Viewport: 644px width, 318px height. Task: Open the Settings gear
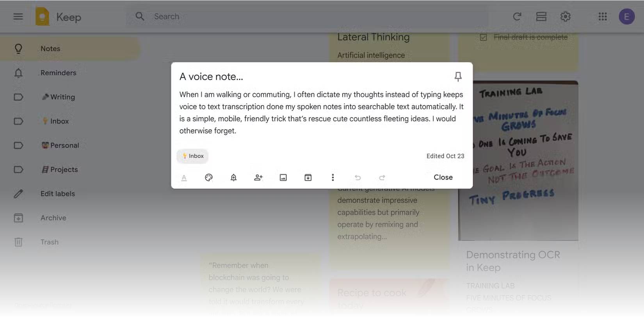tap(565, 16)
